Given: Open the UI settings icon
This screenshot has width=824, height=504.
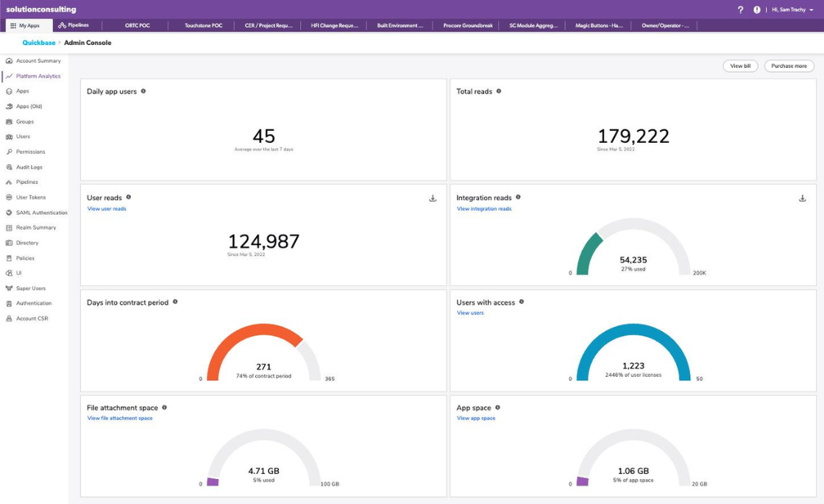Looking at the screenshot, I should (x=9, y=273).
